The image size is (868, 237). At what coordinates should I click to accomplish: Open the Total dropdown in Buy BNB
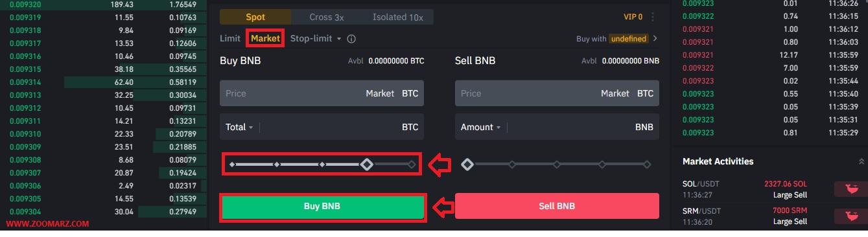(239, 127)
